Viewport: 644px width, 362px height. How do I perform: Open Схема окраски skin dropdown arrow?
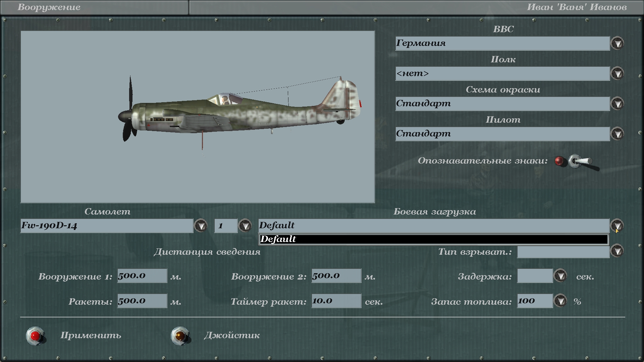coord(617,104)
